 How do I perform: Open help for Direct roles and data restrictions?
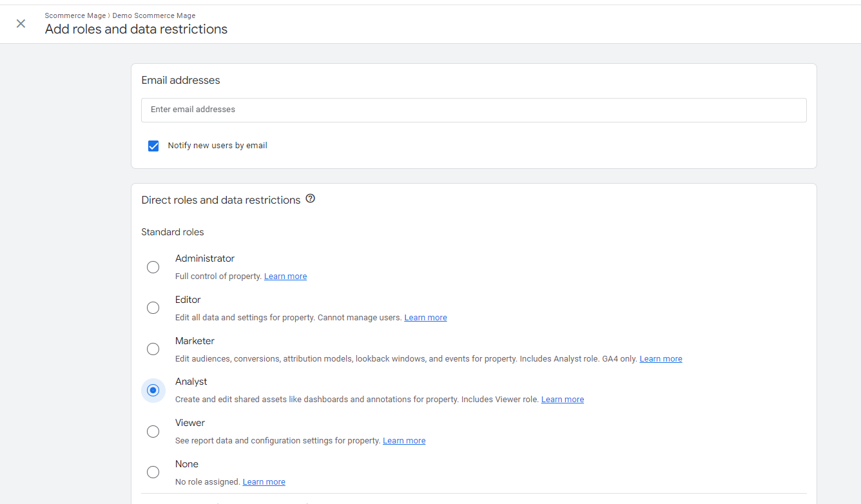tap(310, 199)
